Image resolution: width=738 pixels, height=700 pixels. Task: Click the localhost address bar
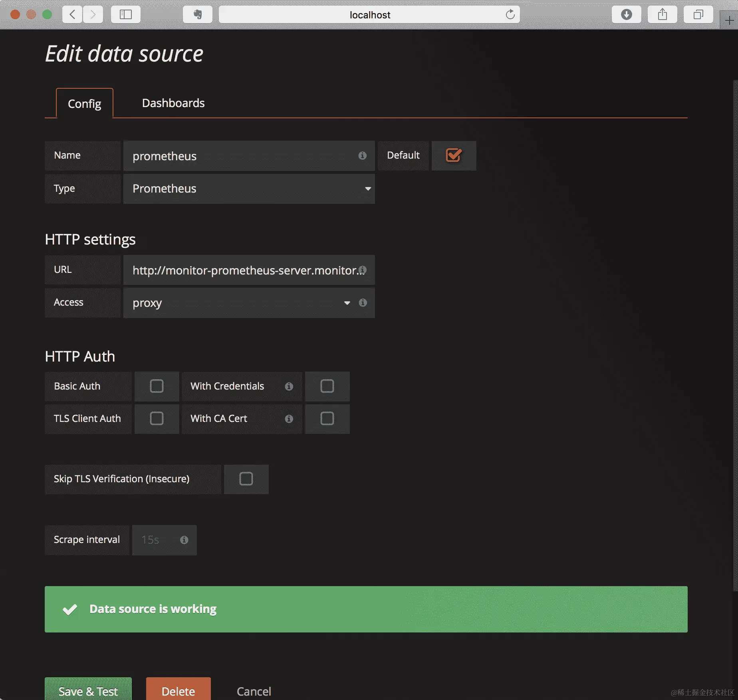(x=369, y=15)
